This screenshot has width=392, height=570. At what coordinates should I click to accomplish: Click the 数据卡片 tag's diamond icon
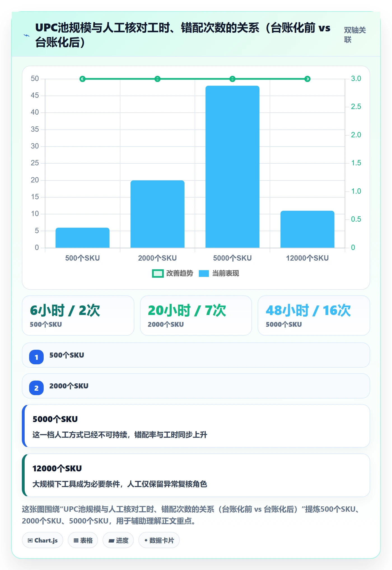[146, 540]
